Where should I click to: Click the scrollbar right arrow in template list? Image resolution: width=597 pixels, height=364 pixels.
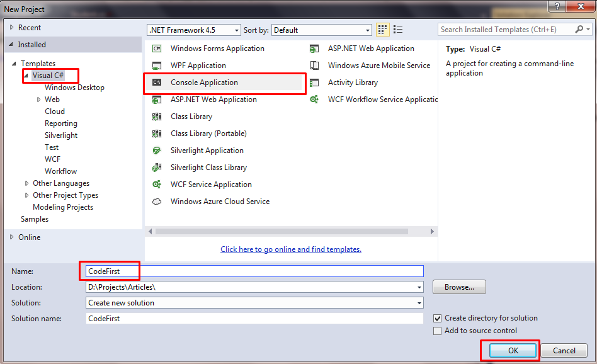432,232
